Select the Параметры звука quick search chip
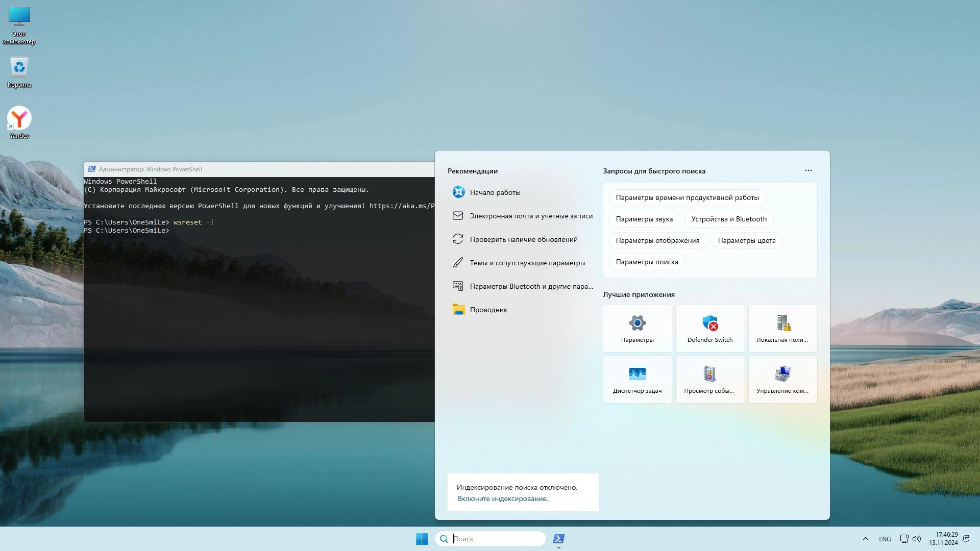 pyautogui.click(x=644, y=219)
